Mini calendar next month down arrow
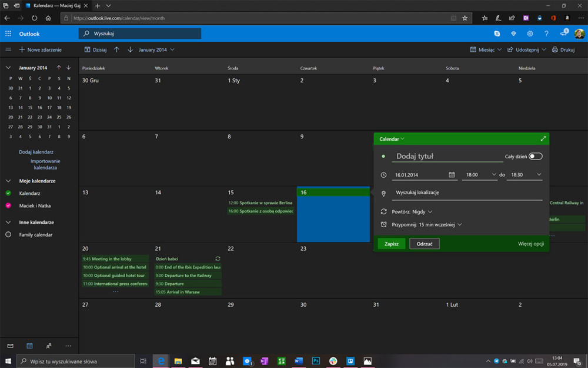 [69, 68]
